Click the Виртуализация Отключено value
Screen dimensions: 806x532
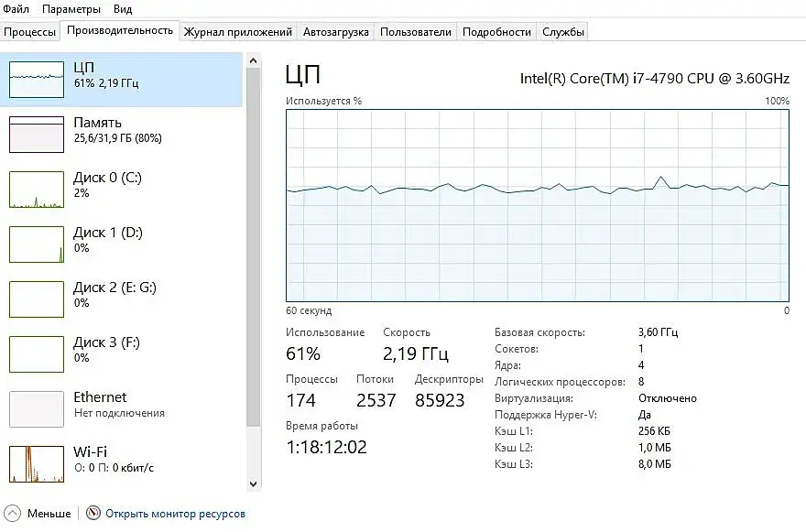coord(668,398)
